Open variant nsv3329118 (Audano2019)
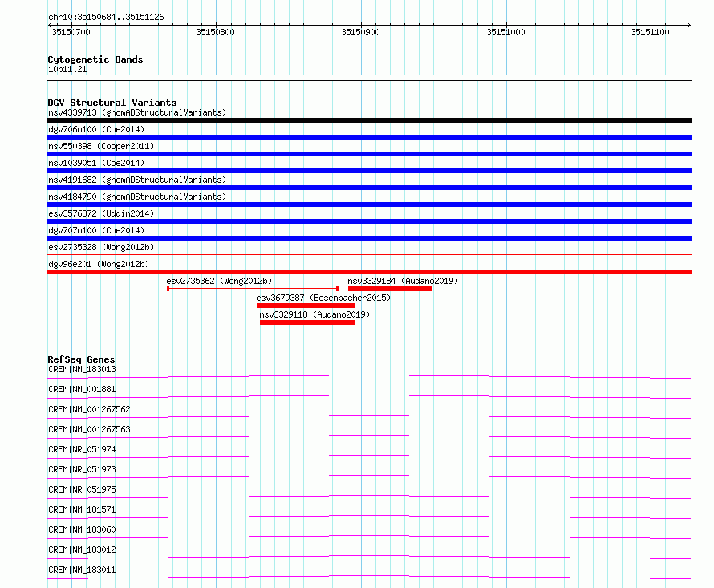This screenshot has height=588, width=714. click(x=314, y=314)
